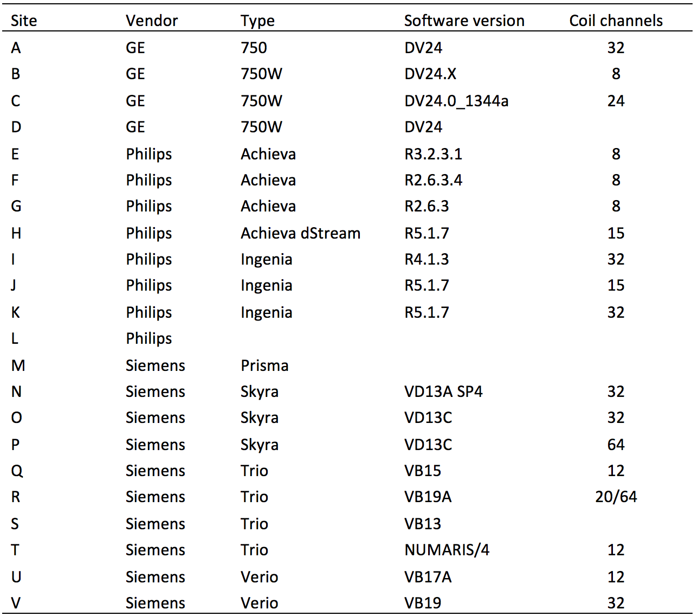Select the R2.6.3.4 version cell
The image size is (698, 616).
(x=433, y=180)
